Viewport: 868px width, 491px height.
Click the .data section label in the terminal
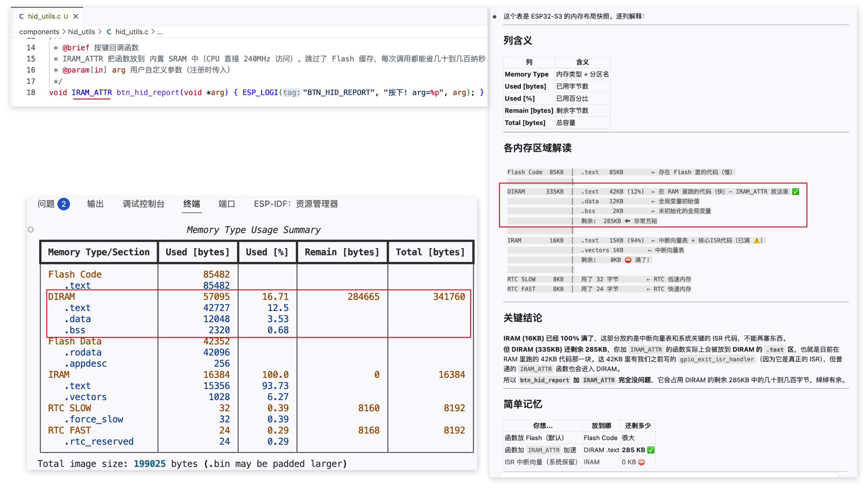click(78, 319)
